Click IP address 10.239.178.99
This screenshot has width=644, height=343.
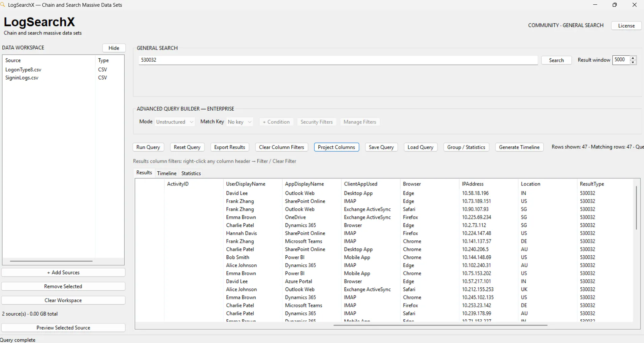click(x=476, y=313)
